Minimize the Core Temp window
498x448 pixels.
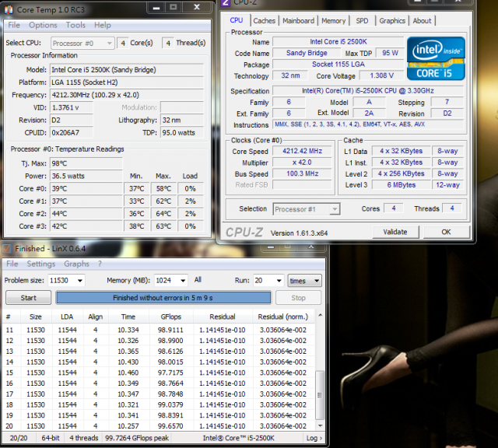click(x=156, y=7)
